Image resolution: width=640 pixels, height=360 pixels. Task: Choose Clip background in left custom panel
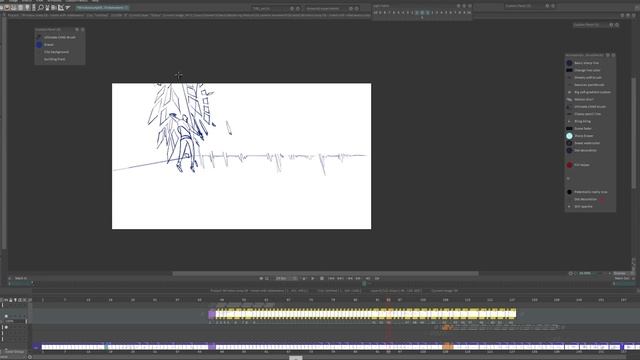(x=56, y=52)
